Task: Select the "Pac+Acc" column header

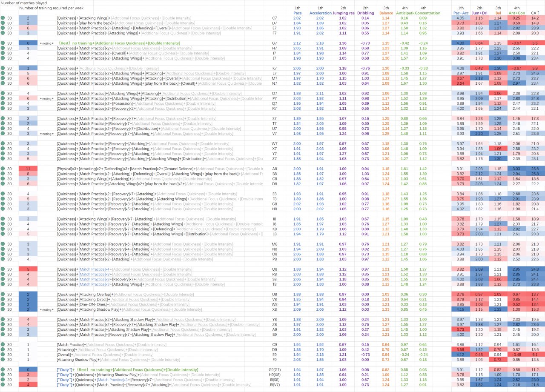Action: [461, 13]
